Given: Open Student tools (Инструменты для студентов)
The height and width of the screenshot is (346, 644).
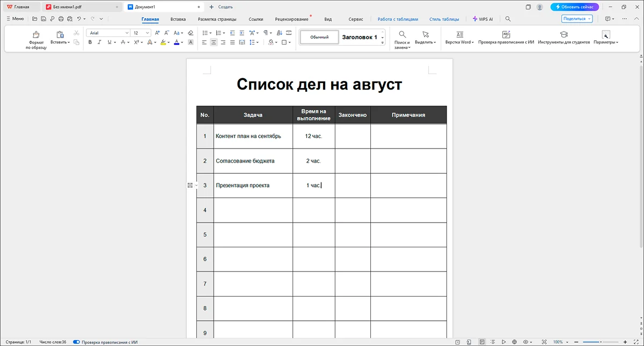Looking at the screenshot, I should coord(563,37).
